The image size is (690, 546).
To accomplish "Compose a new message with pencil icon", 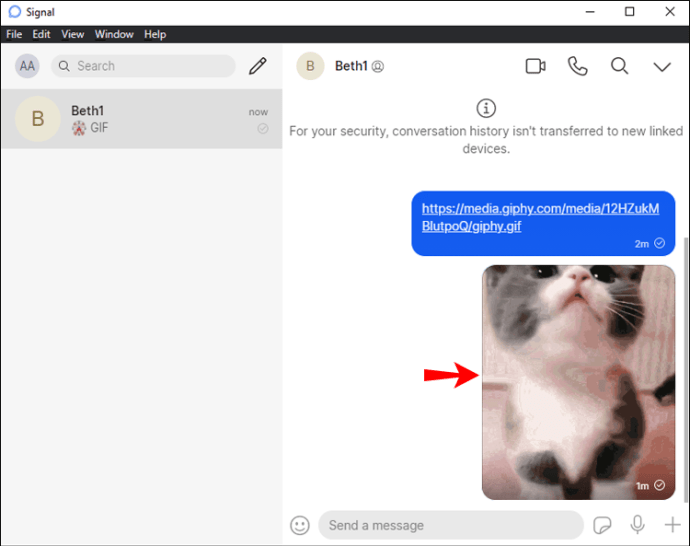I will [258, 66].
